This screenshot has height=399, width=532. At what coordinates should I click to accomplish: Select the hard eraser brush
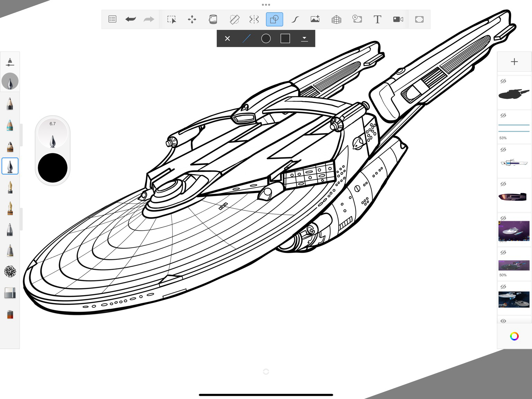[10, 293]
